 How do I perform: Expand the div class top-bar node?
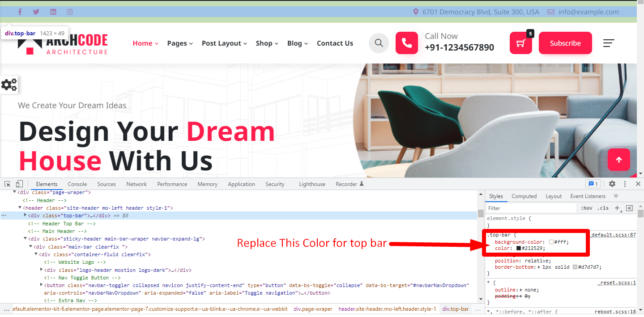(25, 216)
